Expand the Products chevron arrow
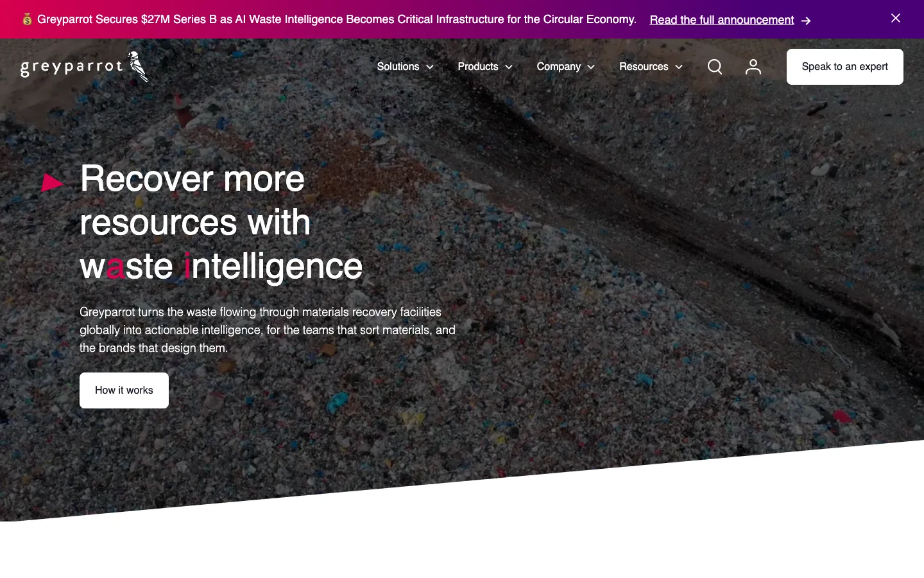 509,67
